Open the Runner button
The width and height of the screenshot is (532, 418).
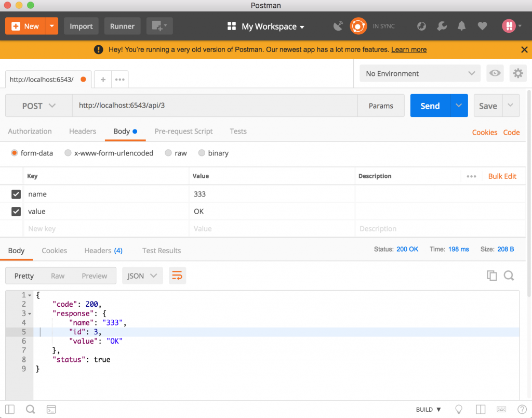[x=122, y=26]
